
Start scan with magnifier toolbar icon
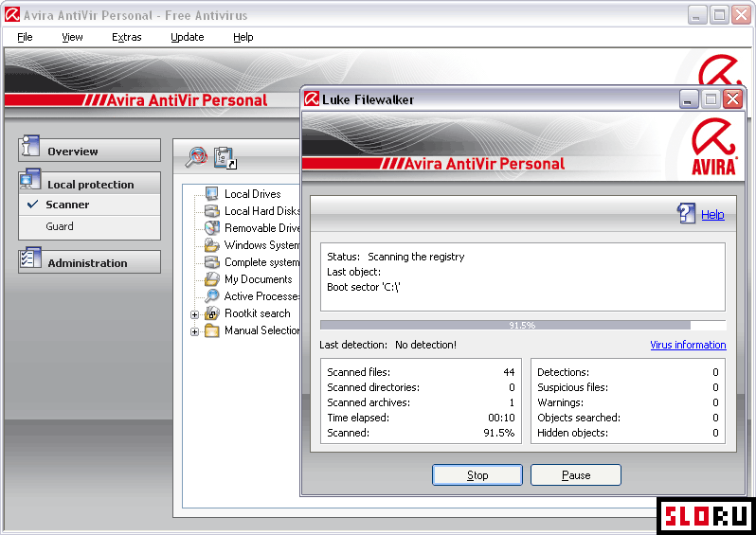coord(196,156)
